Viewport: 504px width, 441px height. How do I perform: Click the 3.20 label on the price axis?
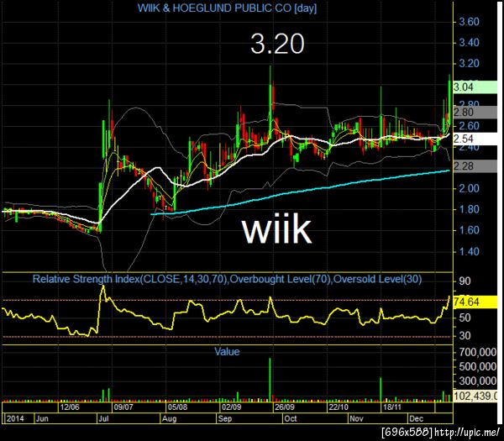click(469, 63)
